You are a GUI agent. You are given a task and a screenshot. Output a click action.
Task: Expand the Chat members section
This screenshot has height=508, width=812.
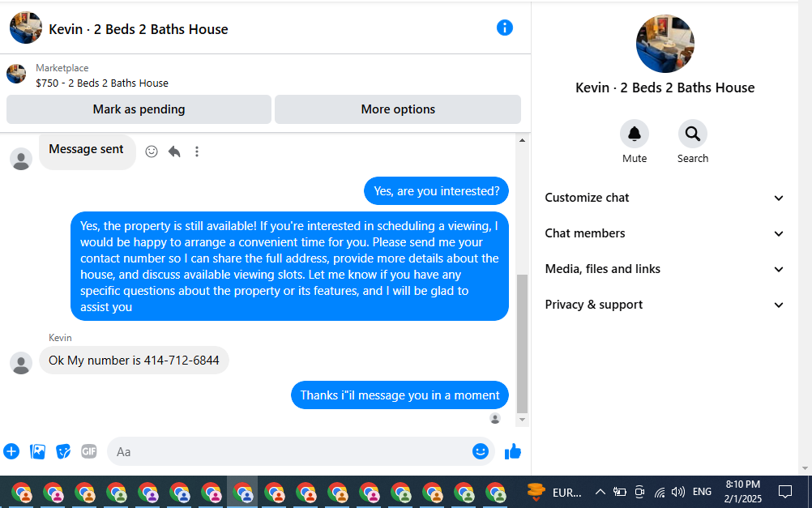pos(665,233)
